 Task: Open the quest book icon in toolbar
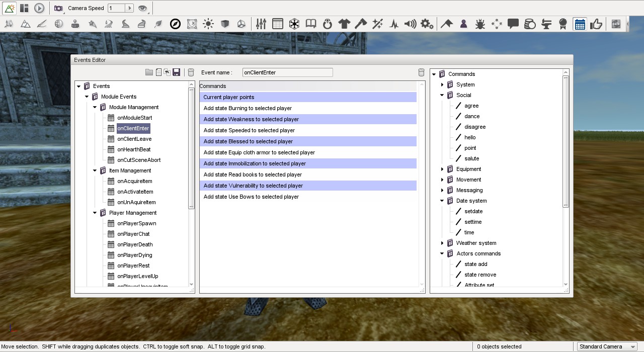(x=310, y=24)
